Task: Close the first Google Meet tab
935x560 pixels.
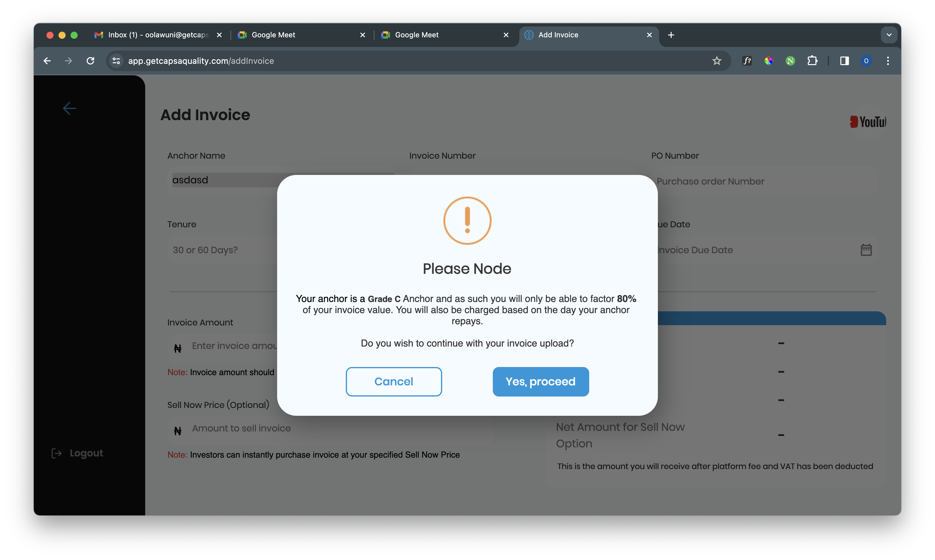Action: coord(362,35)
